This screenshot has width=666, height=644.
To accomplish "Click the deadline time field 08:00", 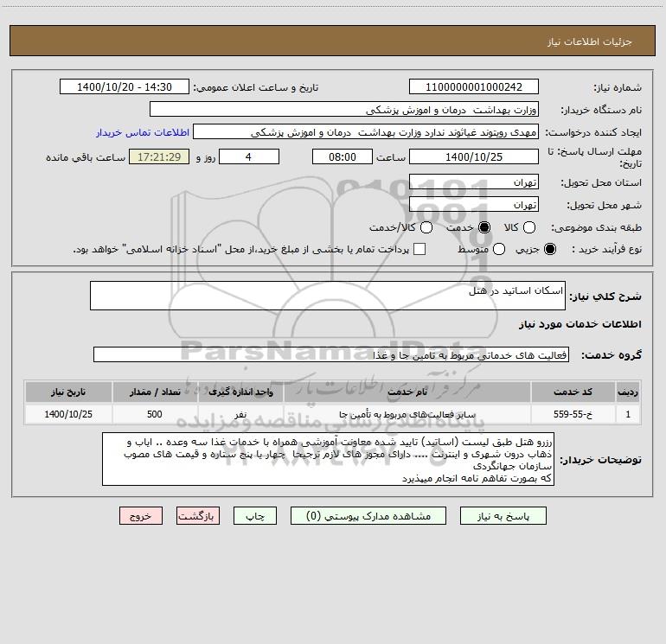I will coord(343,156).
